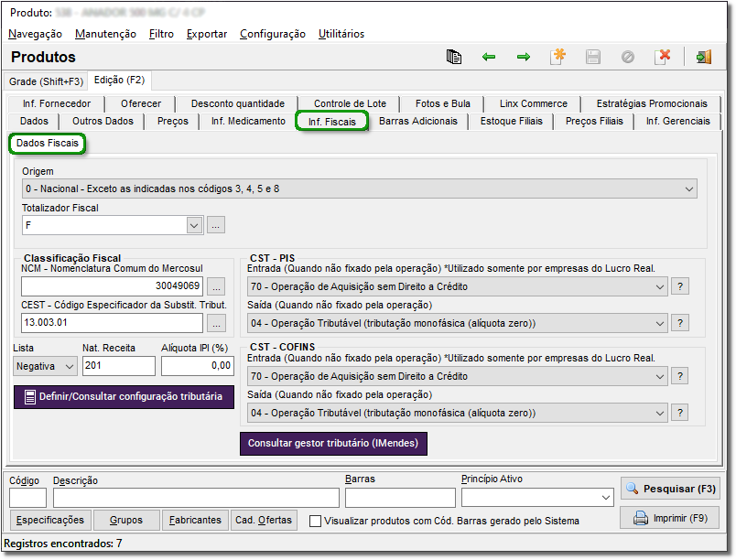Click Definir/Consultar configuração tributária button
The width and height of the screenshot is (736, 560).
click(x=124, y=397)
